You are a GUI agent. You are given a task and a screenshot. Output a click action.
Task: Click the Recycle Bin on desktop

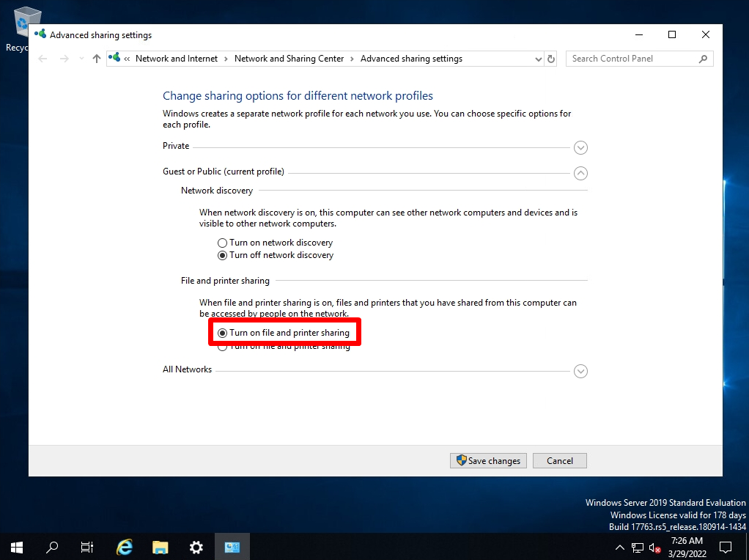click(26, 21)
